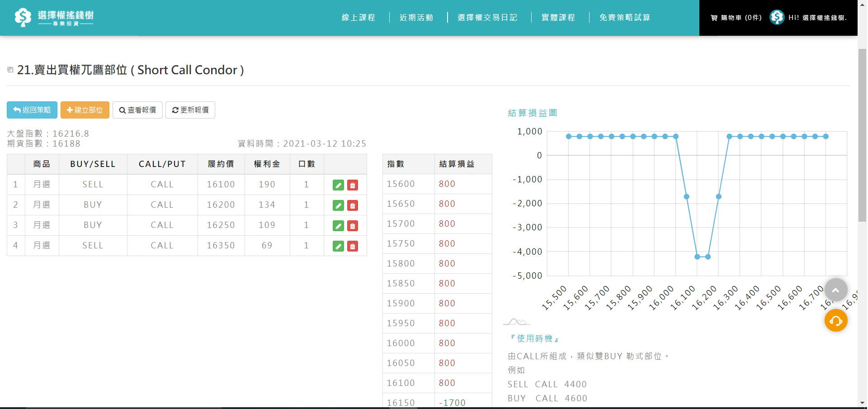The image size is (868, 409).
Task: Delete row 4 SELL CALL 16350
Action: pos(353,246)
